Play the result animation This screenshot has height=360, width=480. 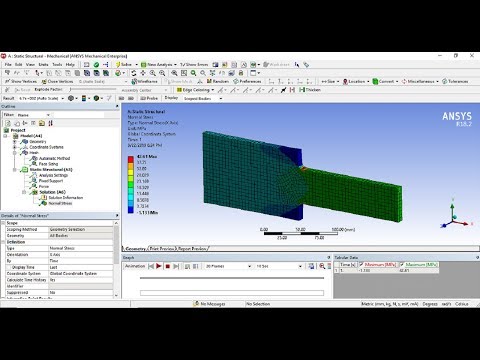159,266
